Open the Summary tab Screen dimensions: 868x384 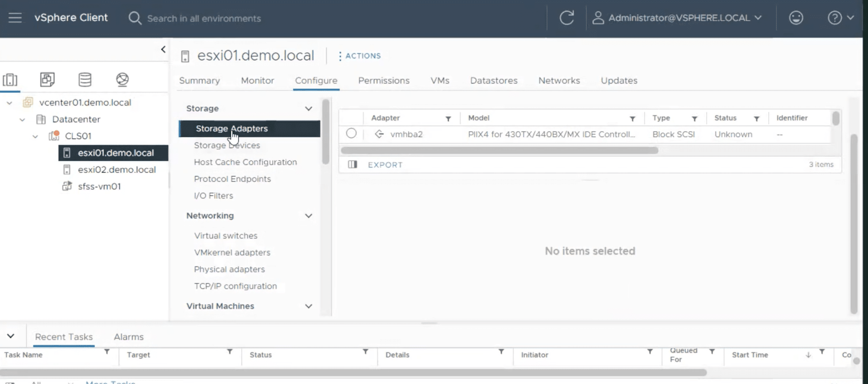point(199,80)
